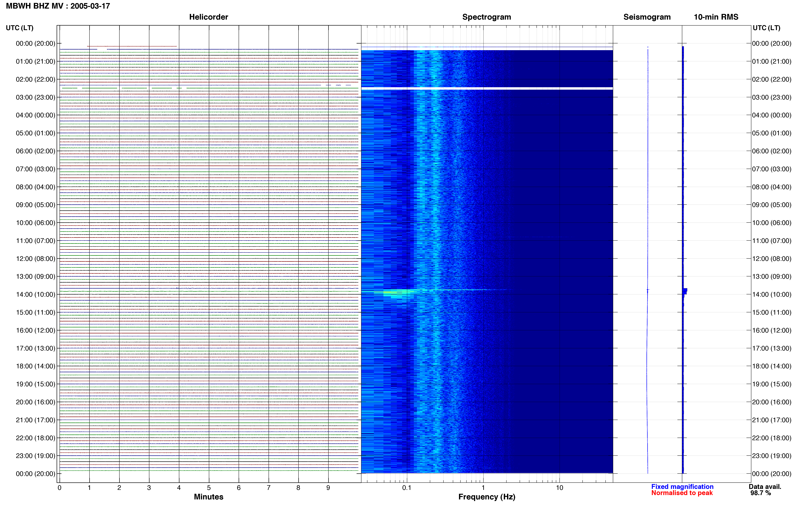Click the RMS spike near 14:00
Screen dimensions: 812x508
point(685,291)
